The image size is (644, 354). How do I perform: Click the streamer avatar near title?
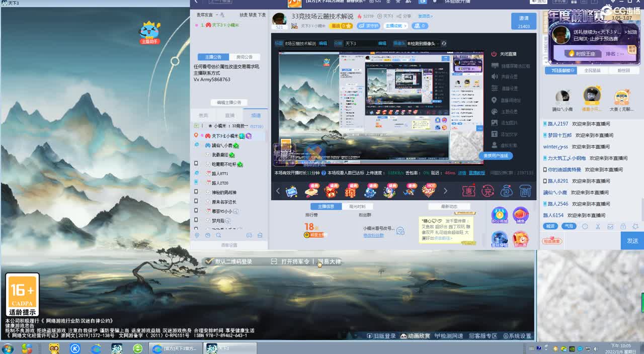click(x=279, y=20)
